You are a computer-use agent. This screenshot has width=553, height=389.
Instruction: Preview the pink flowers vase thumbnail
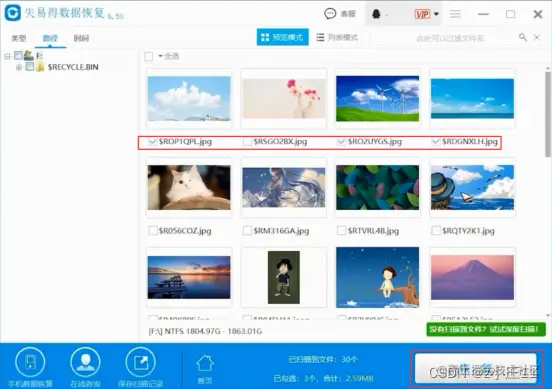pyautogui.click(x=284, y=98)
